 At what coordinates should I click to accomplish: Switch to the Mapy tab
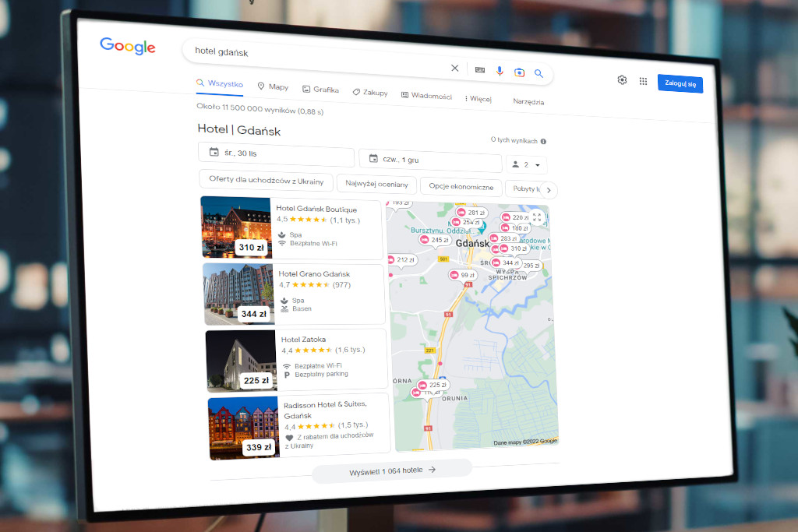coord(273,87)
